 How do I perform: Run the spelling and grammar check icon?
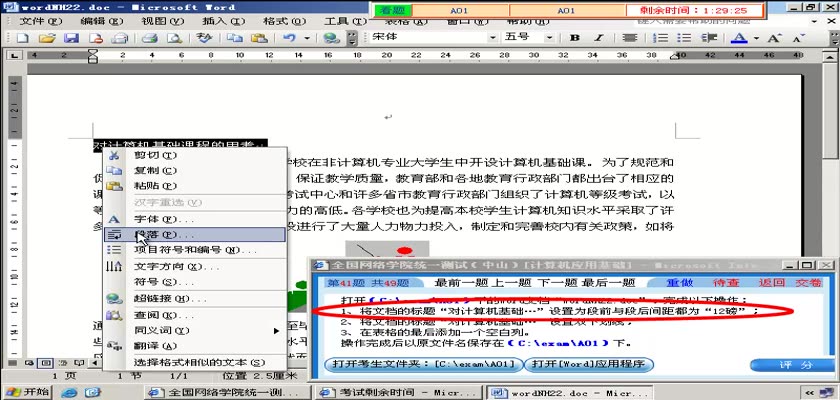point(204,38)
